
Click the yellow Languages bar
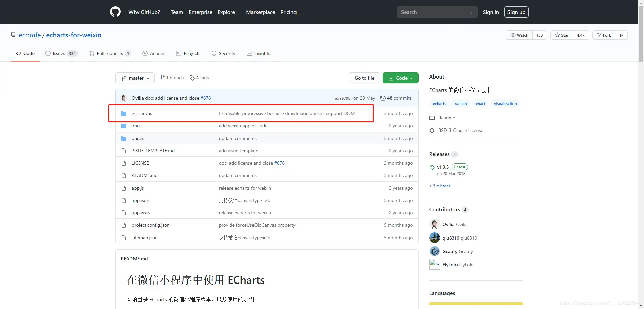(x=476, y=304)
